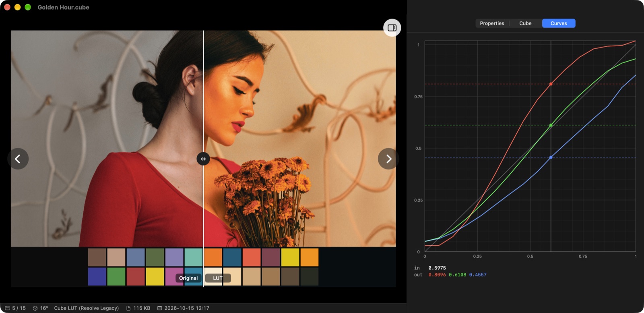This screenshot has height=313, width=644.
Task: Click the red output value 0.8096
Action: [x=437, y=275]
